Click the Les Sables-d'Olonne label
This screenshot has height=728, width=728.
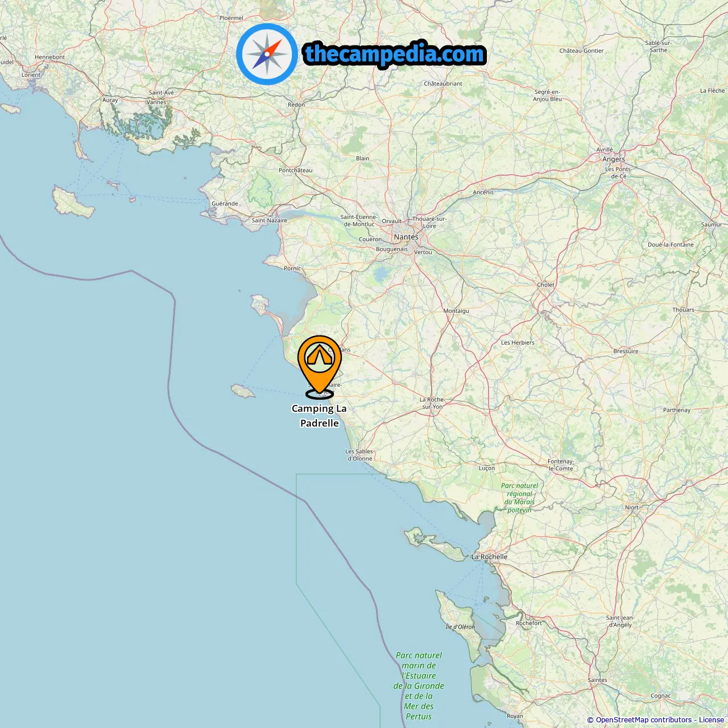tap(360, 455)
